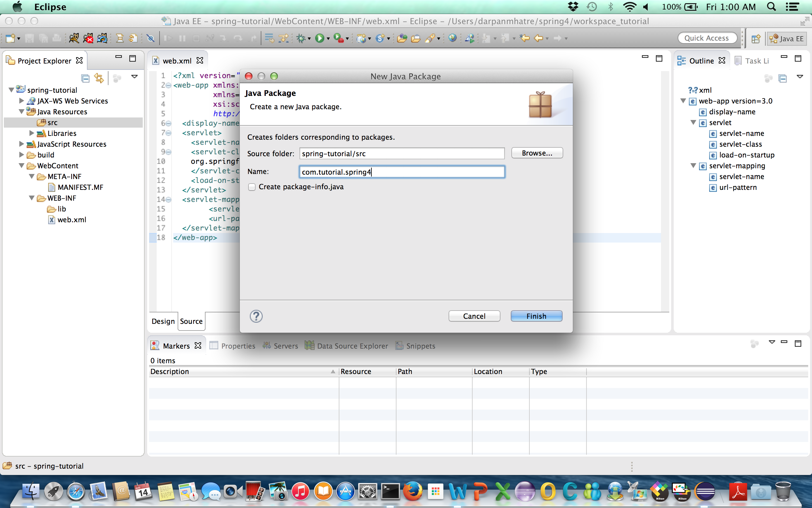This screenshot has width=812, height=508.
Task: Click the help question mark icon in dialog
Action: tap(256, 316)
